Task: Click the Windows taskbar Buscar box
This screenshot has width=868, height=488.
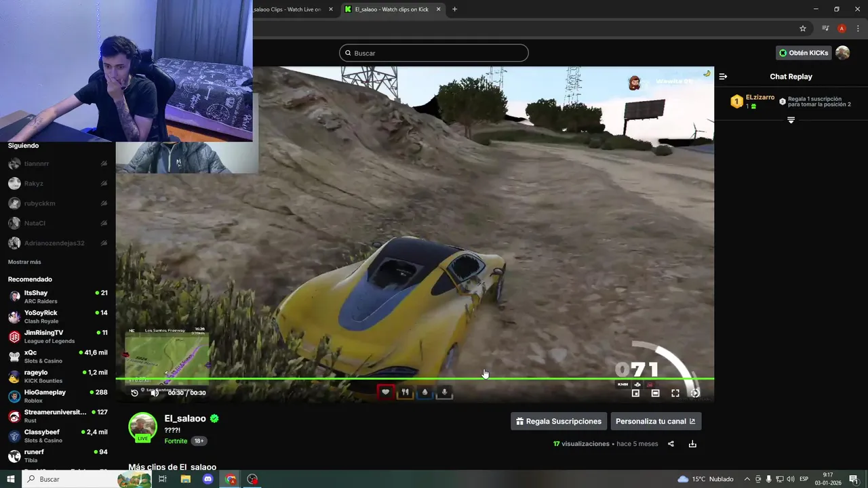Action: (88, 479)
